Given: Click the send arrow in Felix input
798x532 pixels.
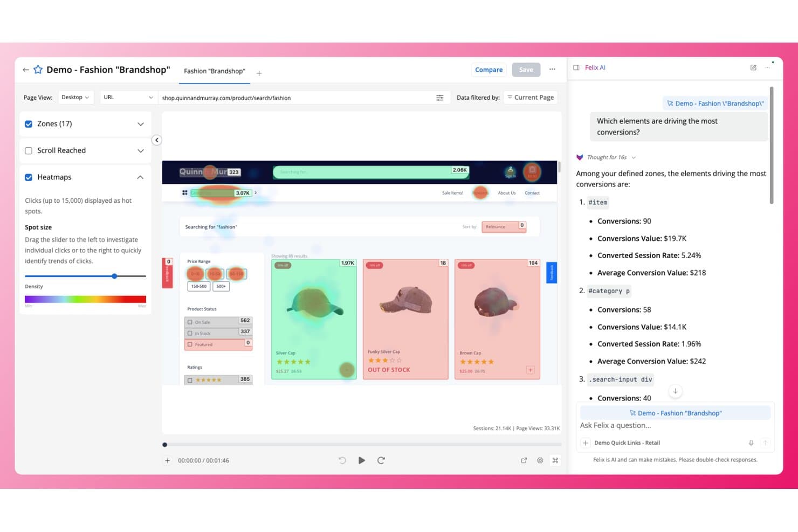Looking at the screenshot, I should 765,443.
